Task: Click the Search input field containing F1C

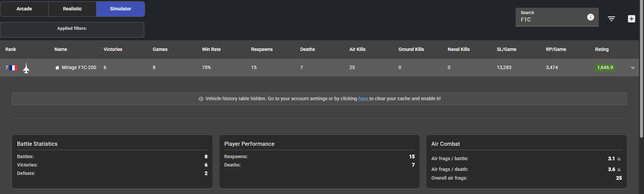Action: coord(550,19)
